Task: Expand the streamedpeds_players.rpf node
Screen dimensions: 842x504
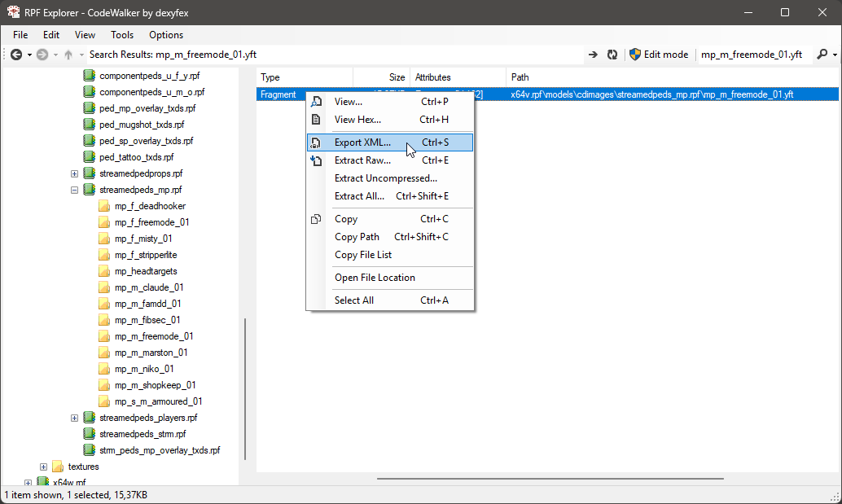Action: [74, 418]
